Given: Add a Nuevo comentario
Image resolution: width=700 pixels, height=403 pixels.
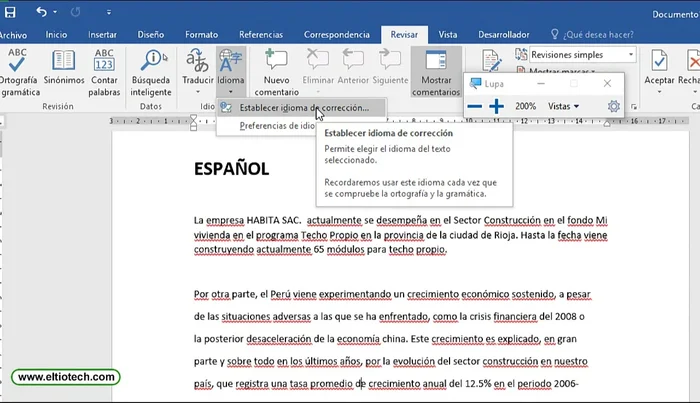Looking at the screenshot, I should (x=276, y=72).
